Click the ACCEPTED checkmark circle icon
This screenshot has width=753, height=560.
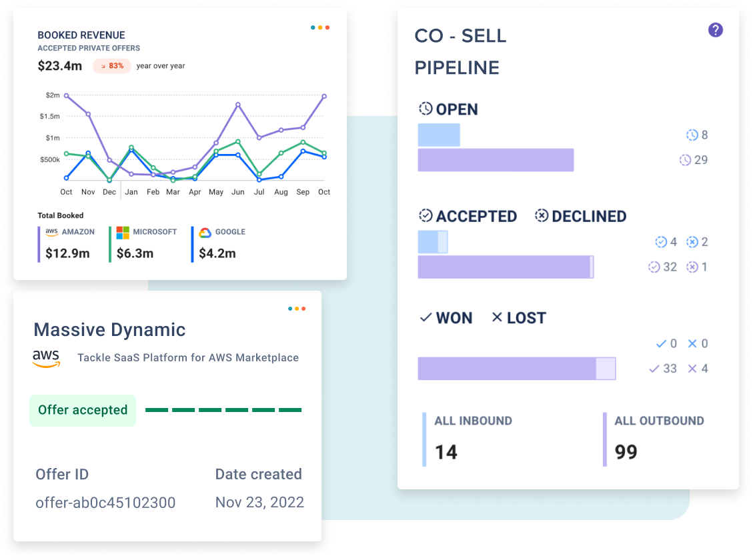point(426,216)
